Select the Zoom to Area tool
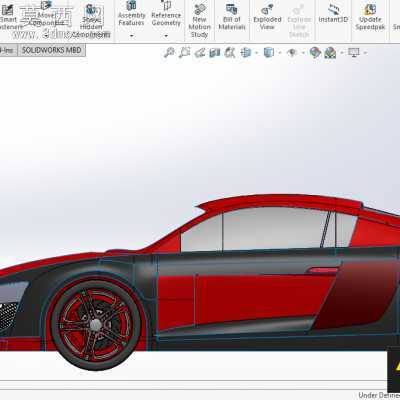 pyautogui.click(x=184, y=52)
